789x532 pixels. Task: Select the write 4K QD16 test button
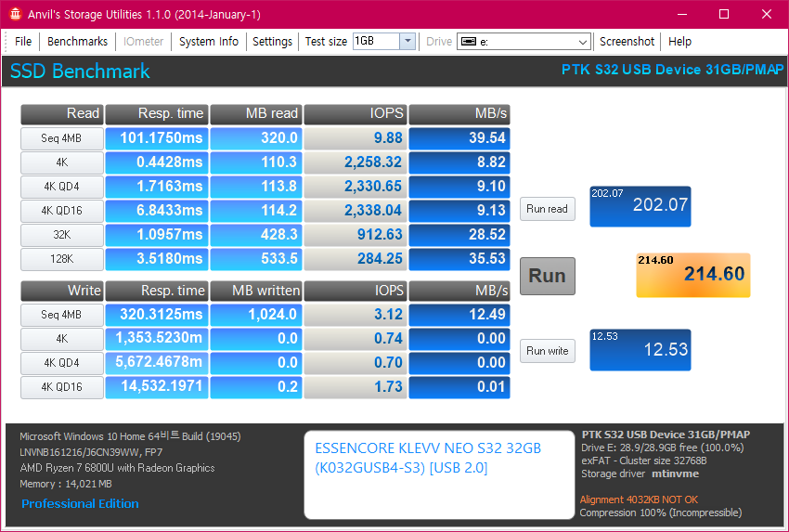point(62,387)
